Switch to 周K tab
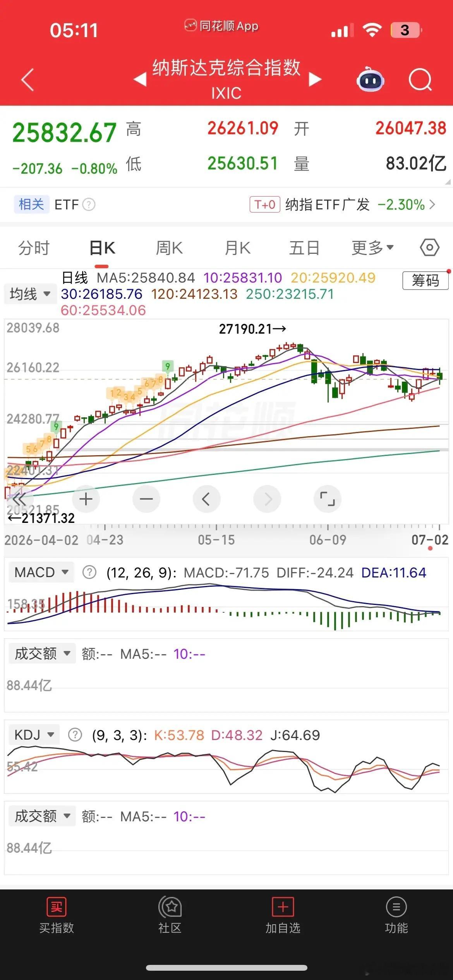The height and width of the screenshot is (980, 453). tap(169, 248)
